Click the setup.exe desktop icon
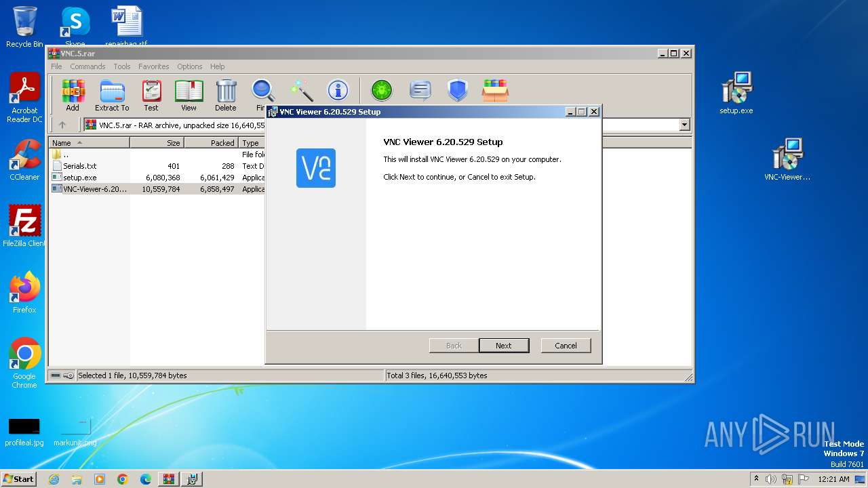The height and width of the screenshot is (488, 868). tap(736, 94)
